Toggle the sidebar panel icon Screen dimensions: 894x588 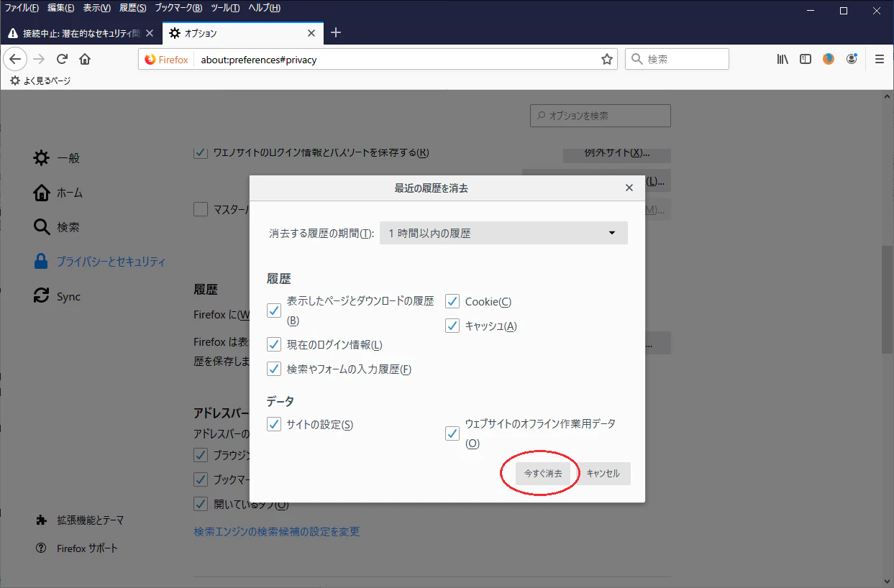[x=806, y=59]
